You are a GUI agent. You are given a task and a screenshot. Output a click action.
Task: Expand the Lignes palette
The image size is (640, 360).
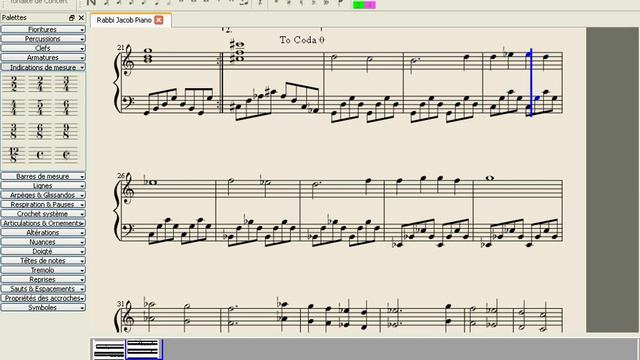point(43,186)
